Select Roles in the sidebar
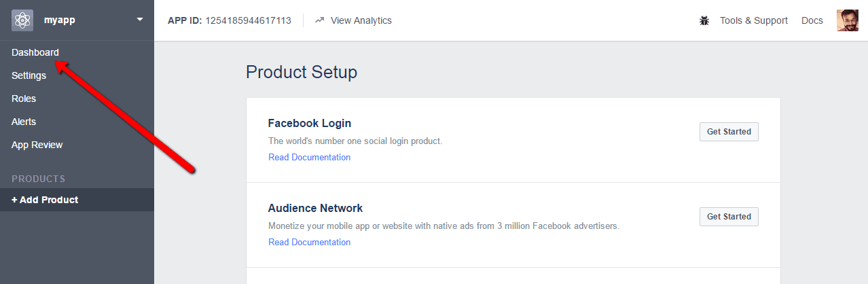Viewport: 868px width, 284px height. point(24,99)
